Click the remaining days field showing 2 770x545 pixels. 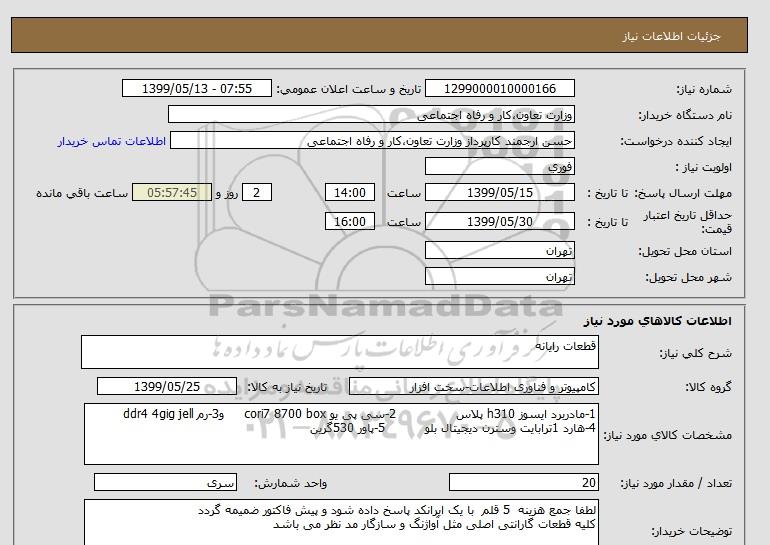pos(256,192)
